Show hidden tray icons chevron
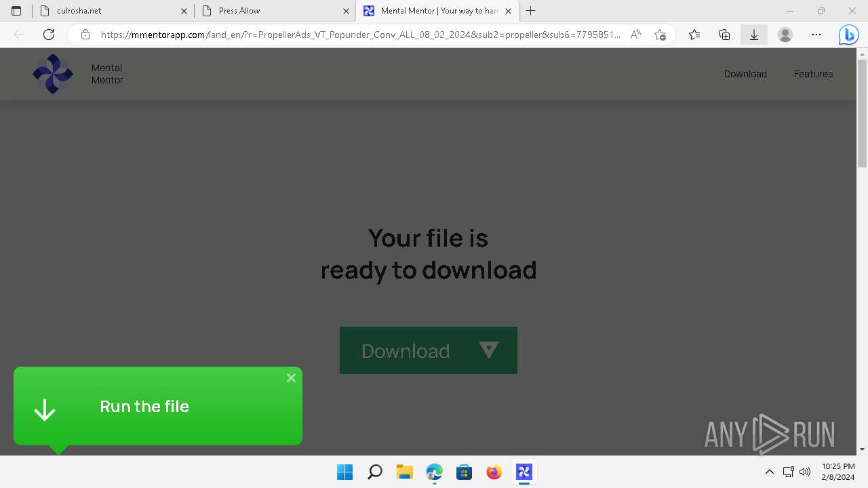Screen dimensions: 868x488 point(769,472)
